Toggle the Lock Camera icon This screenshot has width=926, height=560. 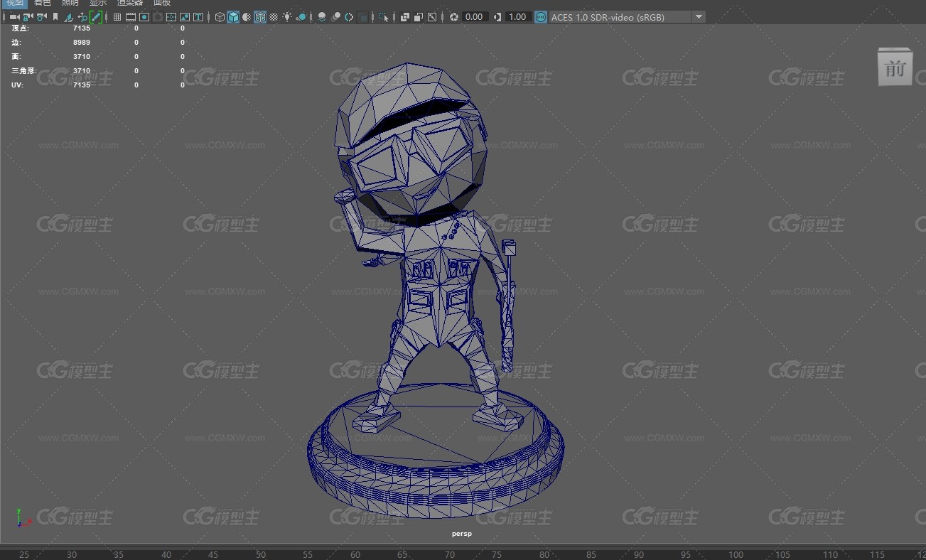28,17
